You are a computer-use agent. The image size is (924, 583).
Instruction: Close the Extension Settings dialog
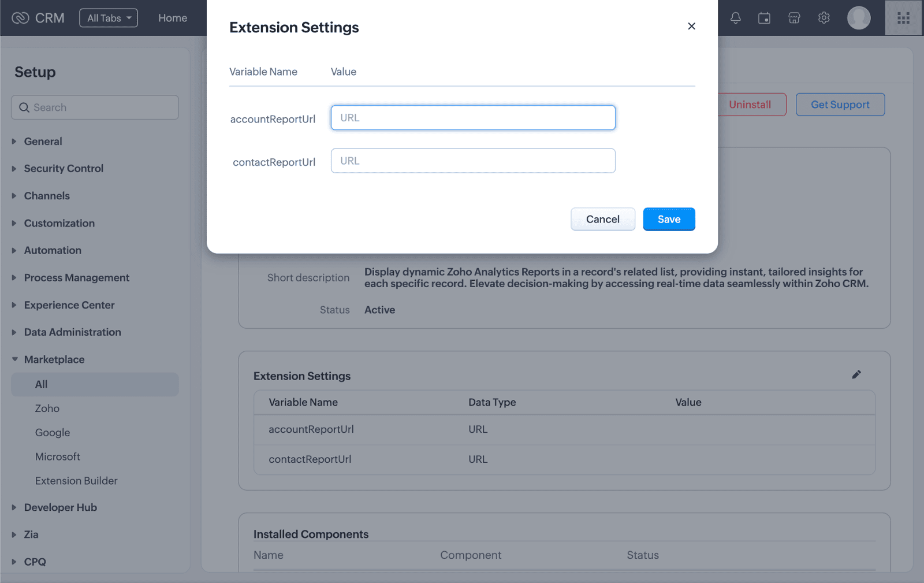(x=691, y=26)
